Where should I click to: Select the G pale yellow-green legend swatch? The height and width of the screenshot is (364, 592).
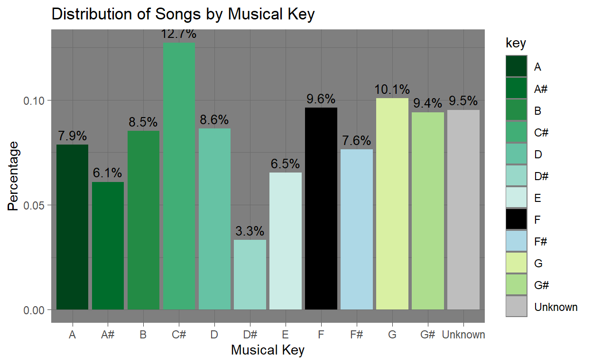516,264
